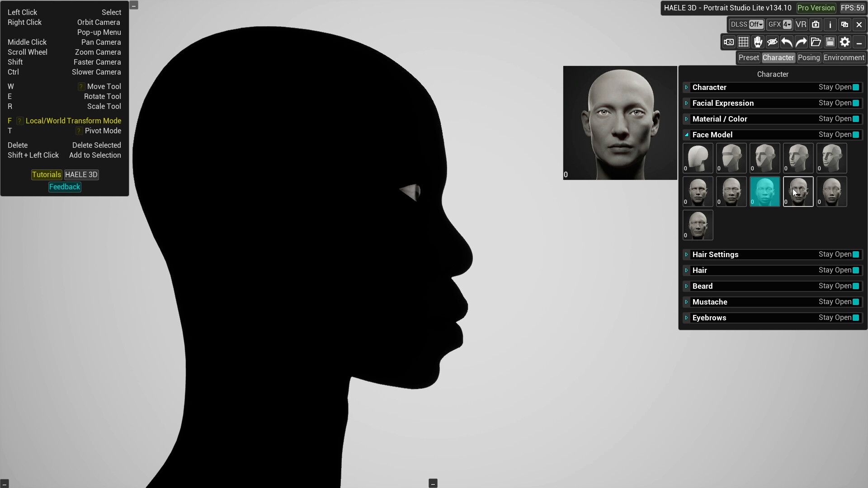Image resolution: width=868 pixels, height=488 pixels.
Task: Redo with the redo arrow icon
Action: click(x=801, y=42)
